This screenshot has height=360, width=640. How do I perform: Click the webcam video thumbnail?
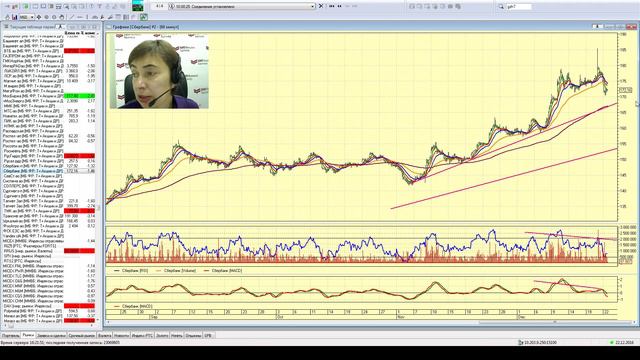[159, 71]
